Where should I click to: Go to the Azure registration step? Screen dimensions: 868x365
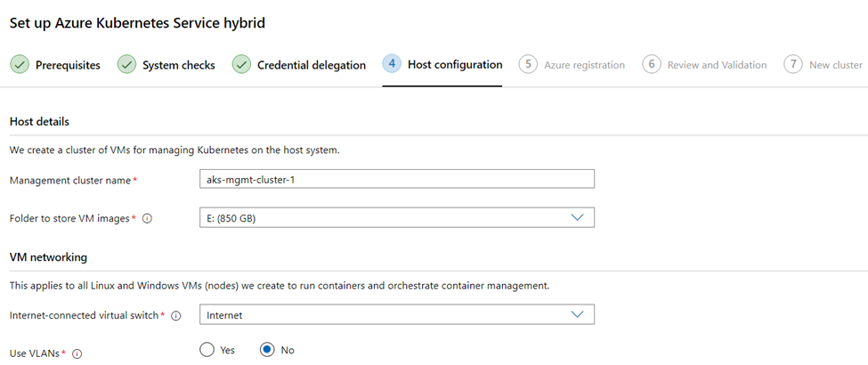pyautogui.click(x=584, y=65)
